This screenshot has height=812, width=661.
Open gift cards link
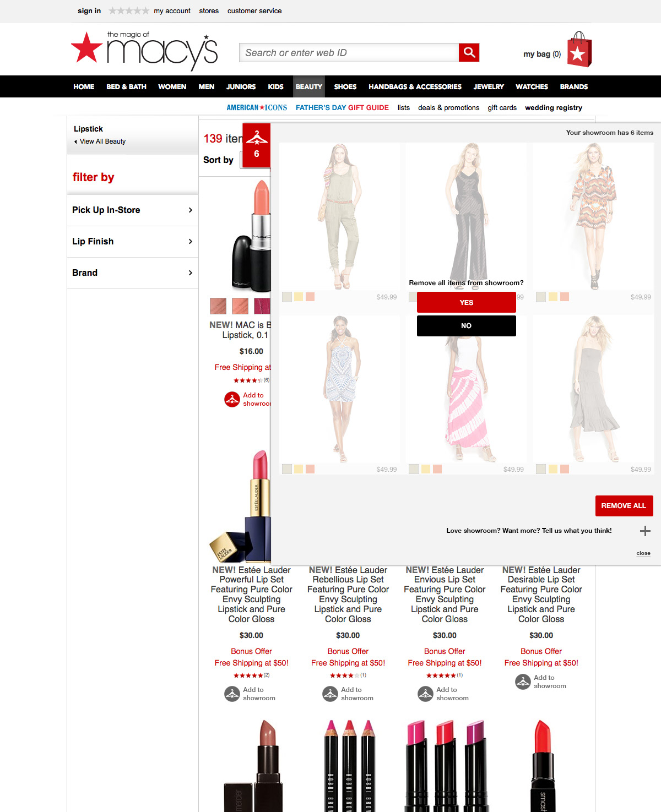coord(502,107)
